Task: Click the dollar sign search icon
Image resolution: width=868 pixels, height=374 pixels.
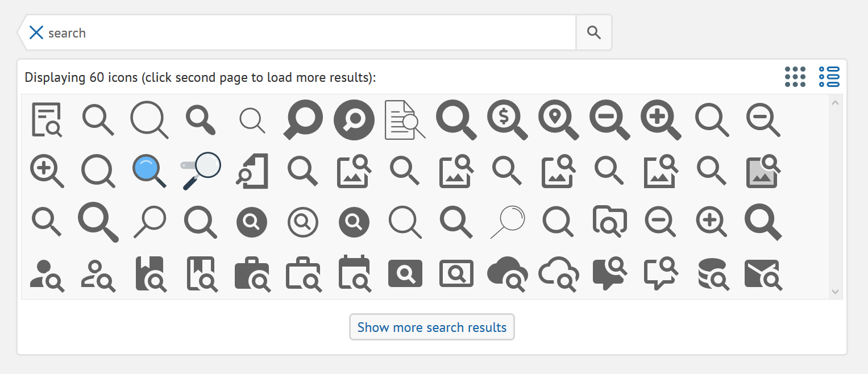Action: pyautogui.click(x=506, y=120)
